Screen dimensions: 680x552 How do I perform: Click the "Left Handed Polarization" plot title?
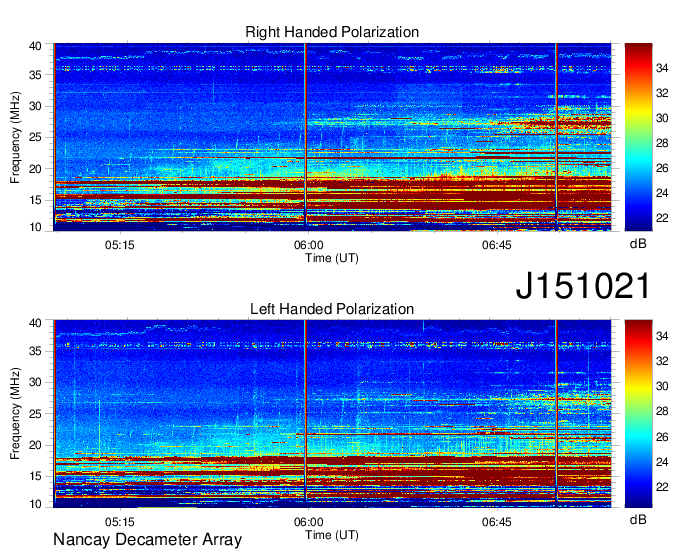(332, 309)
